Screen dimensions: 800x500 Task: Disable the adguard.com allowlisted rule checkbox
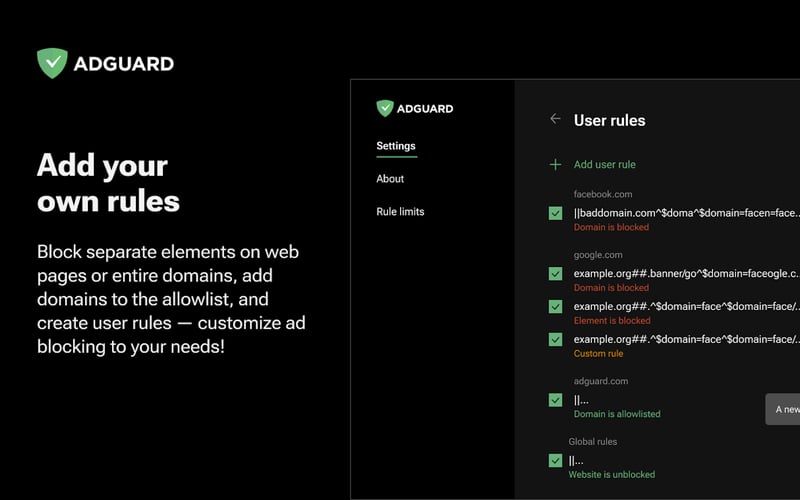(555, 400)
